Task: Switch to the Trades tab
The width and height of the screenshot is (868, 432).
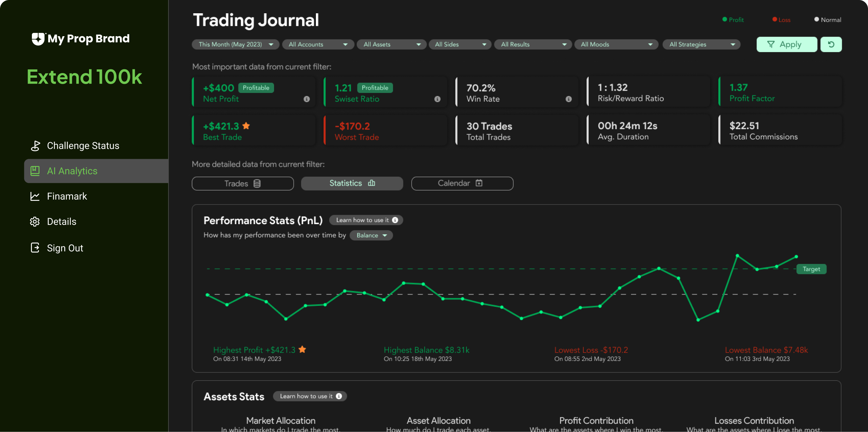Action: point(242,183)
